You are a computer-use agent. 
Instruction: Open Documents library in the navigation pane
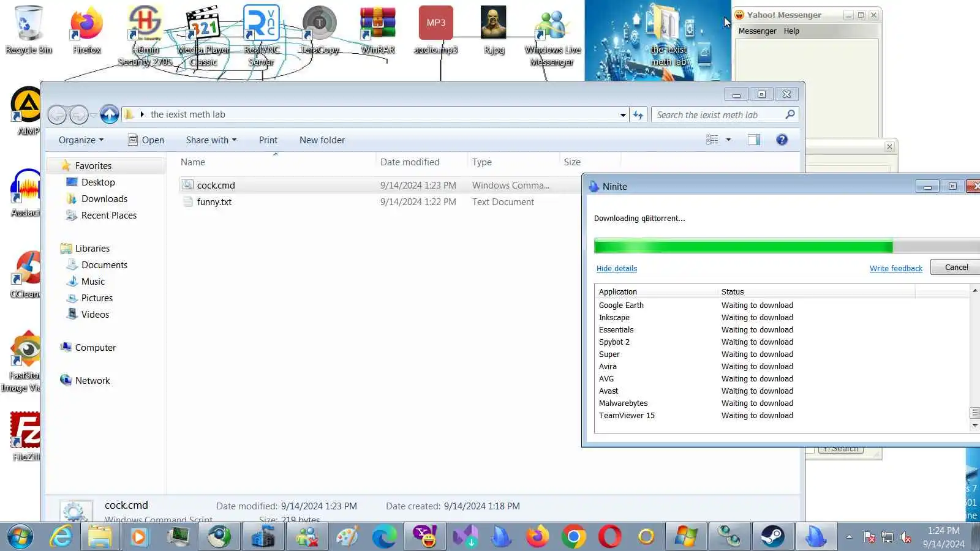(x=104, y=264)
